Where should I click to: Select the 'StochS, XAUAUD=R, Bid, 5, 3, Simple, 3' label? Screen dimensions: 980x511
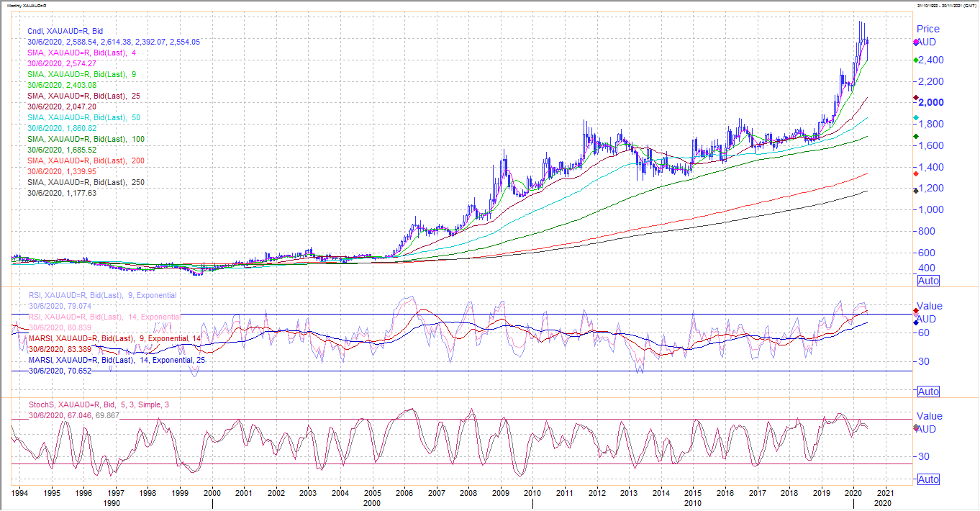coord(99,405)
